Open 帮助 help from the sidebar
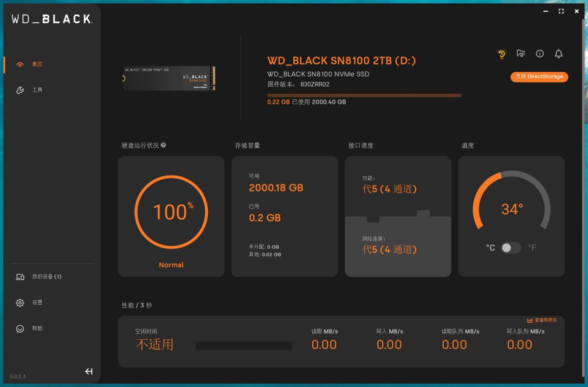Viewport: 588px width, 387px height. tap(37, 329)
